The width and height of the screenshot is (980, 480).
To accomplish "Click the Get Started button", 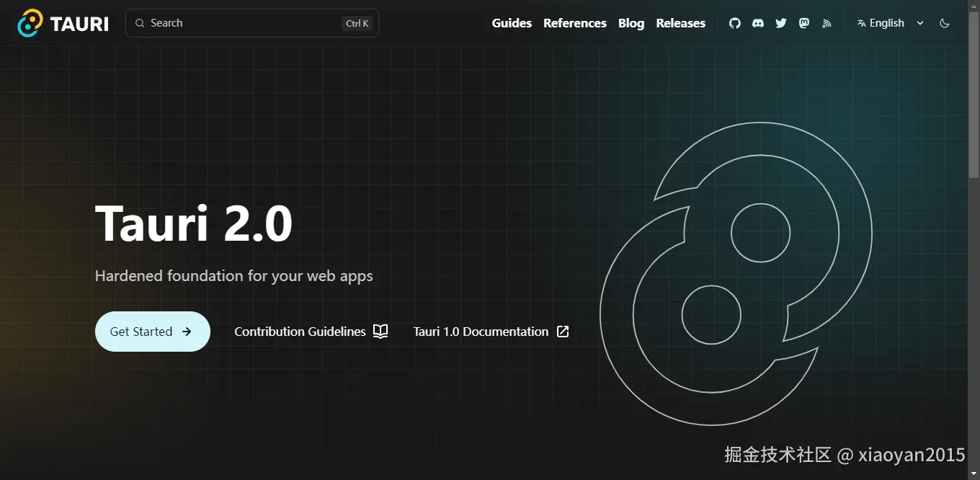I will pos(153,332).
